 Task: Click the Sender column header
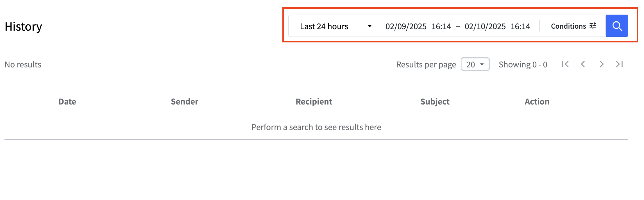click(185, 102)
